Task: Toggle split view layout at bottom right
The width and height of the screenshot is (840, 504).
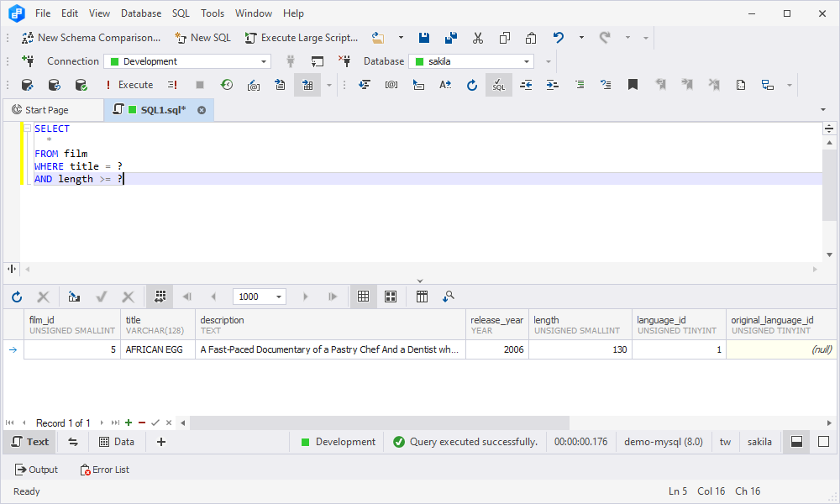Action: click(x=796, y=442)
